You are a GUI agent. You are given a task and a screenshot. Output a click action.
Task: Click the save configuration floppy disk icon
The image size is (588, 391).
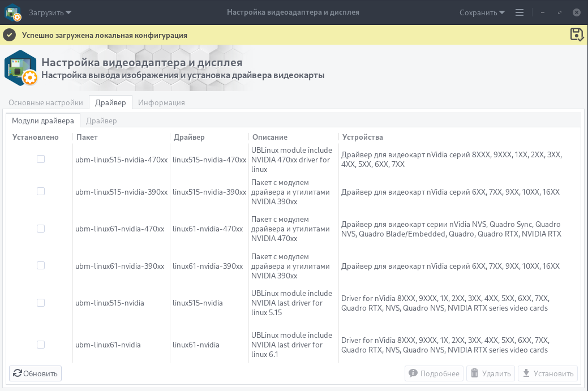(576, 35)
